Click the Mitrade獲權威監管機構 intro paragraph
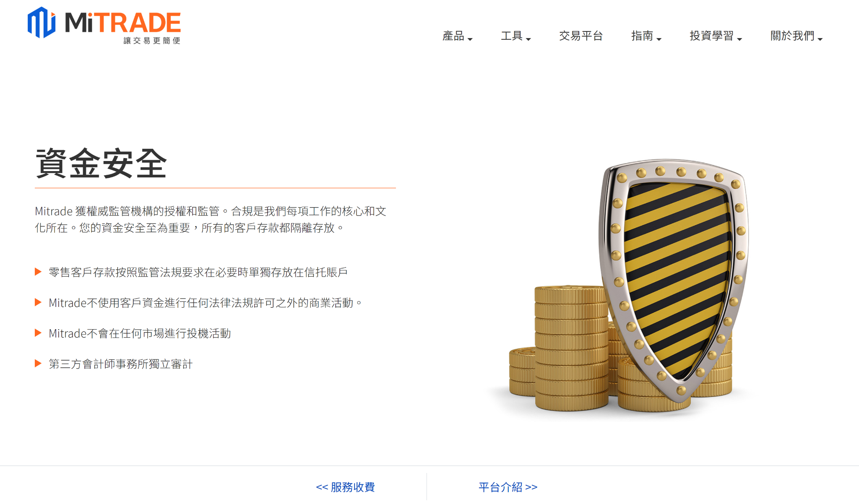The width and height of the screenshot is (859, 504). [x=211, y=219]
